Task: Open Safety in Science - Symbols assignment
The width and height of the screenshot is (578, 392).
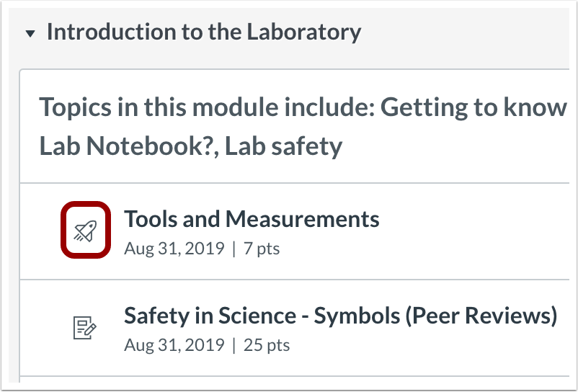Action: tap(340, 316)
